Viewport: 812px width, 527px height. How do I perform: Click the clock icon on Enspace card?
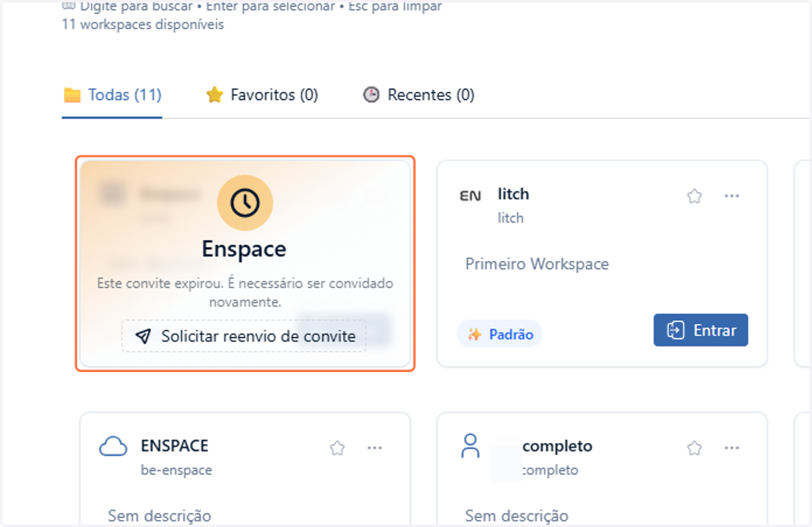pyautogui.click(x=245, y=203)
